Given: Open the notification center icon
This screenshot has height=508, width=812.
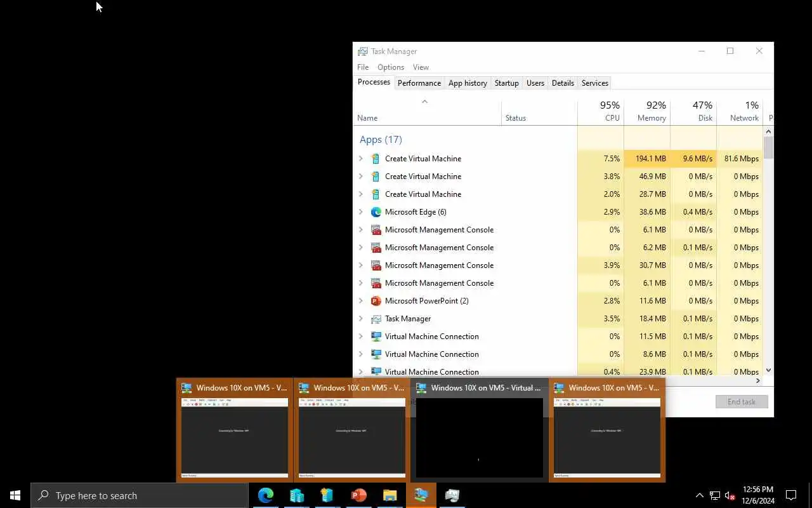Looking at the screenshot, I should click(x=791, y=495).
